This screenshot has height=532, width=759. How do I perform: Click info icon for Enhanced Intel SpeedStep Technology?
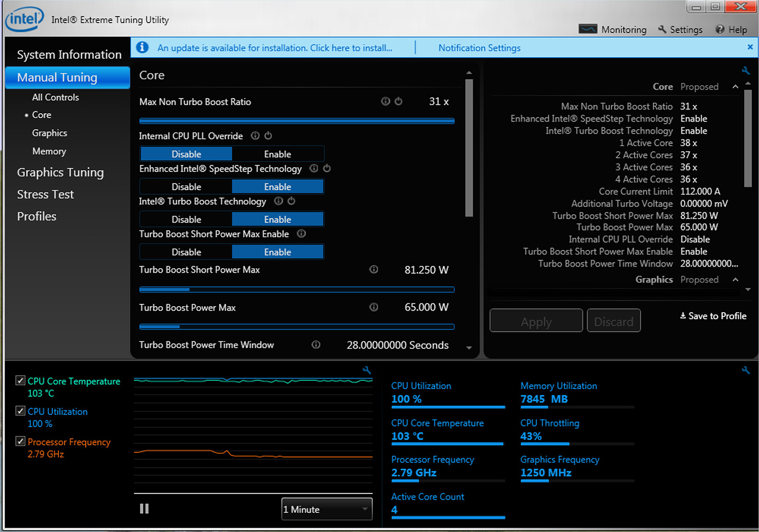tap(313, 168)
